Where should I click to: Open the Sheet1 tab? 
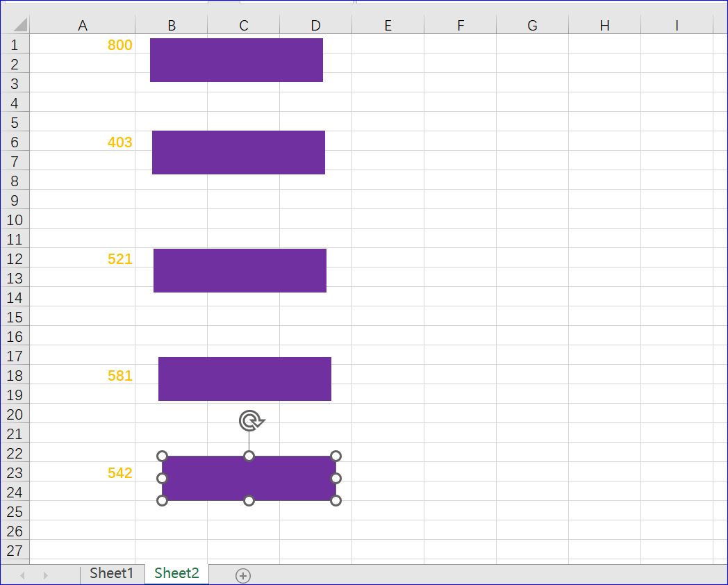(111, 573)
